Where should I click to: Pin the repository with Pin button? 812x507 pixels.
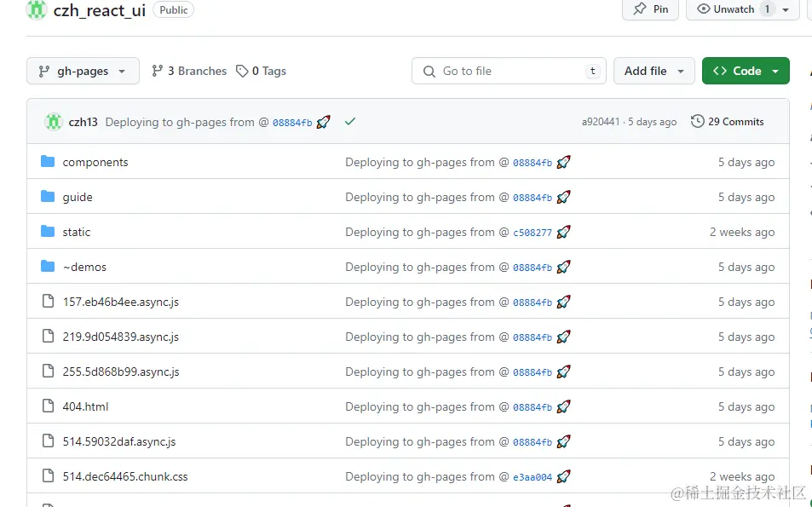click(x=650, y=9)
